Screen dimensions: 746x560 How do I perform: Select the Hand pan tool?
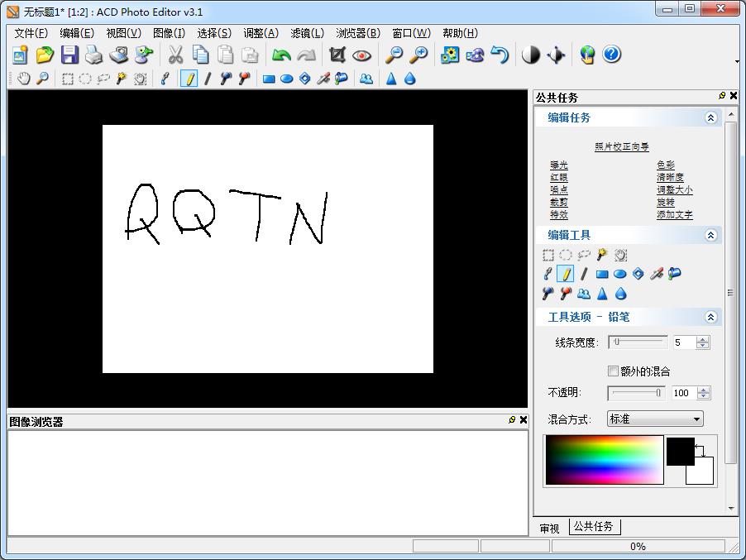[x=24, y=79]
